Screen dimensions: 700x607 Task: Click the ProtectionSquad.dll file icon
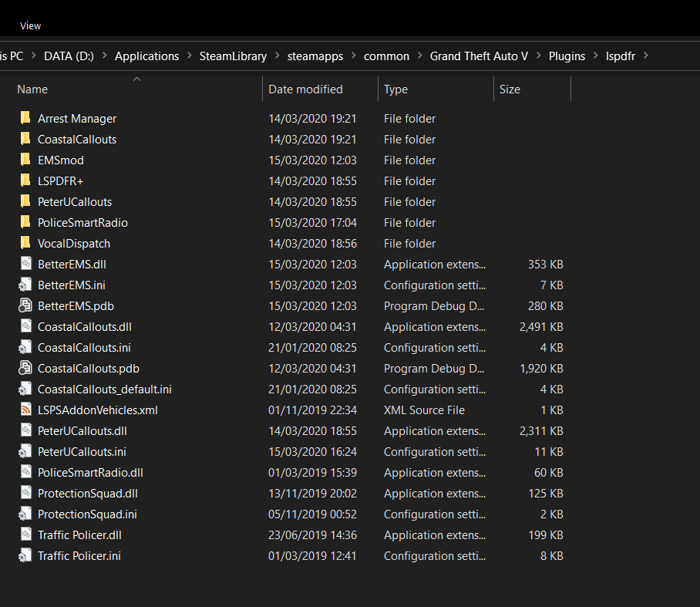tap(26, 493)
